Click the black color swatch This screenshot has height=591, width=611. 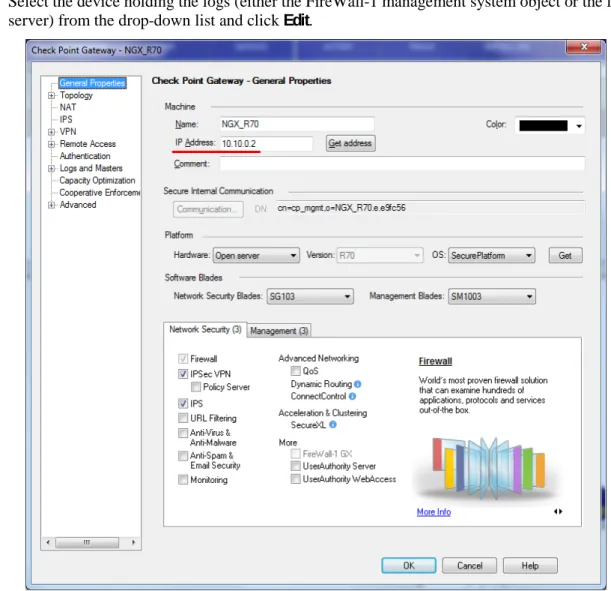(x=543, y=126)
